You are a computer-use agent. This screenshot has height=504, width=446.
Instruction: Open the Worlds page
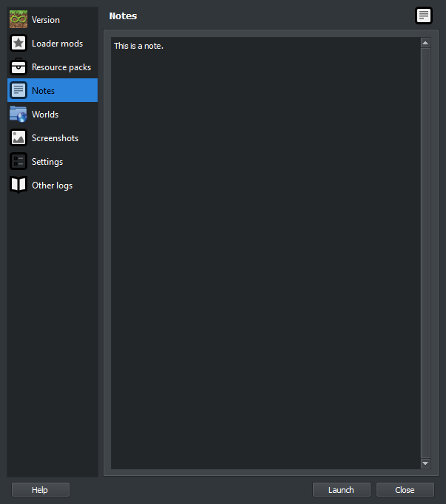pos(53,114)
